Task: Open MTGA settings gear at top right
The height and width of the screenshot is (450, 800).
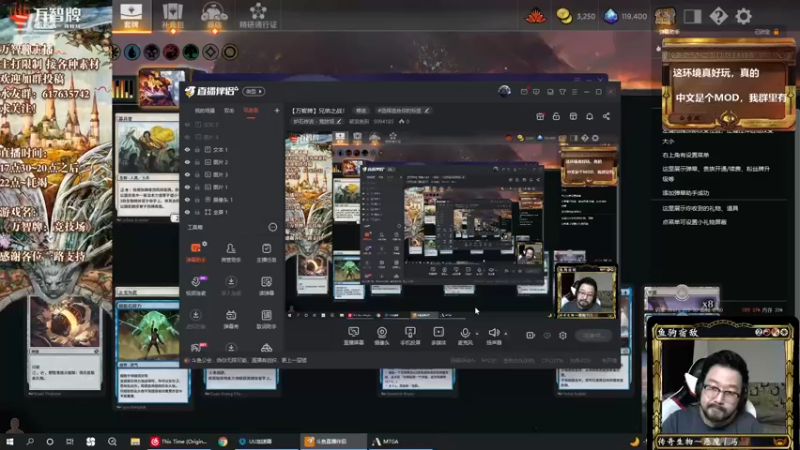Action: pos(743,16)
